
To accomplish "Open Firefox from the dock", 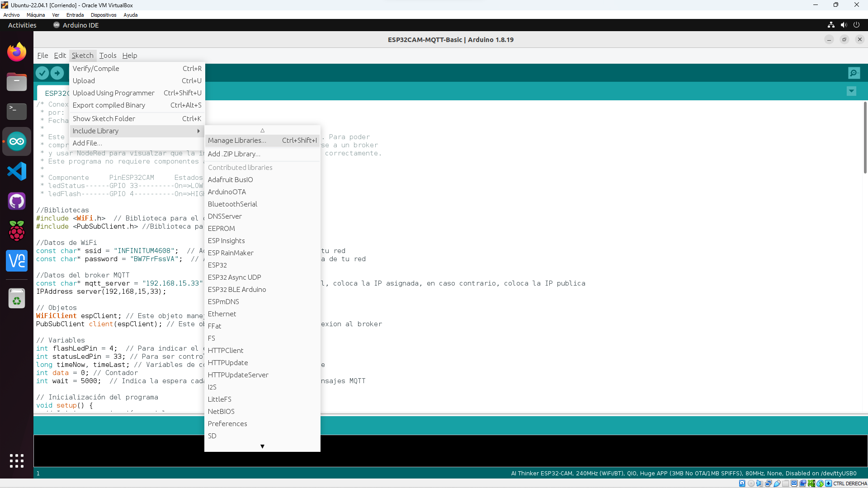I will (x=17, y=52).
